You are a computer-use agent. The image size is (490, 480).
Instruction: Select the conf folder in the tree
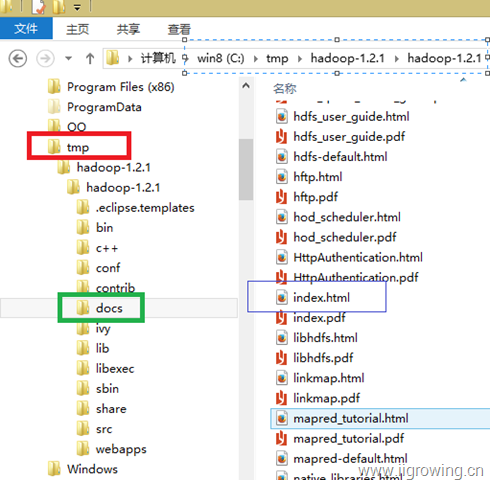click(x=108, y=268)
